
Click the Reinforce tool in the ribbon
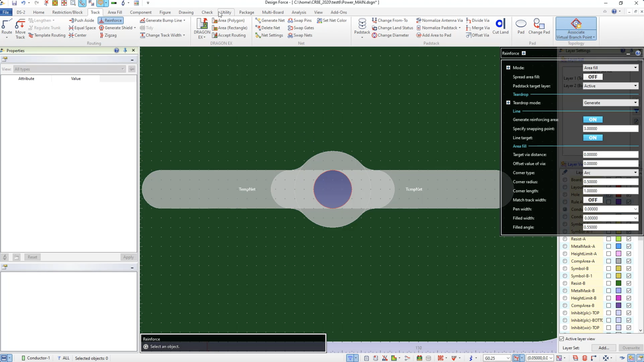click(110, 21)
